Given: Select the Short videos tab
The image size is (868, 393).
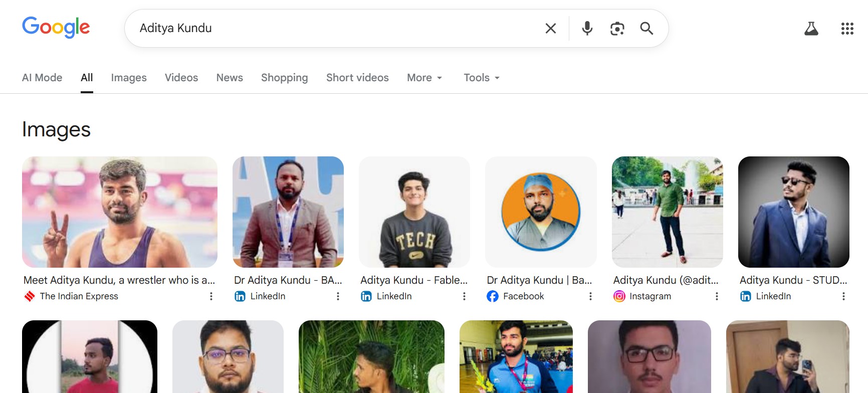Looking at the screenshot, I should coord(357,78).
